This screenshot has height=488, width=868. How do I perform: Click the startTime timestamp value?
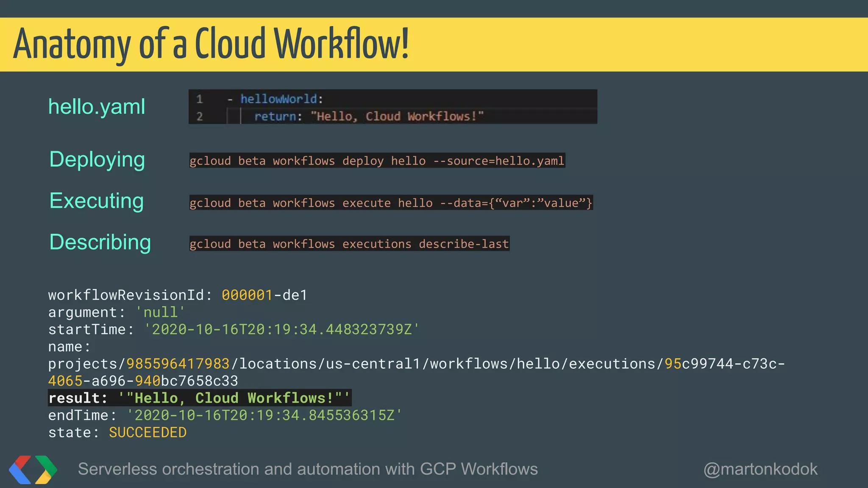(281, 330)
